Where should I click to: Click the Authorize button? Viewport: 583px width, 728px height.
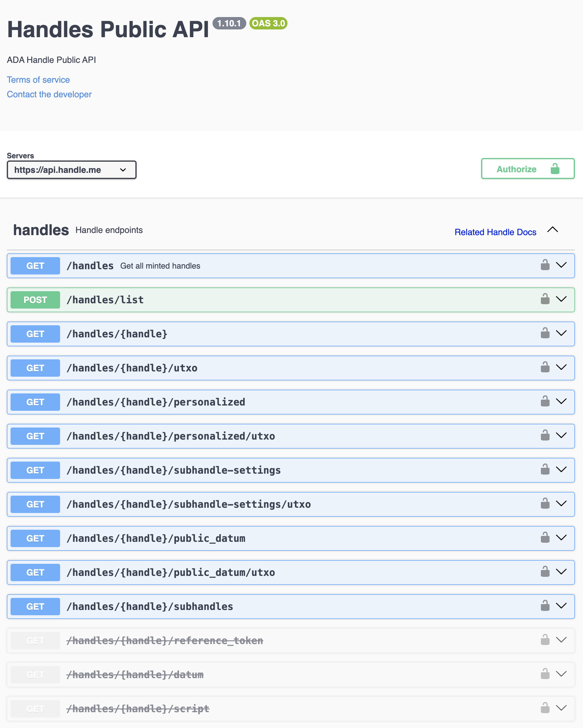click(x=528, y=169)
